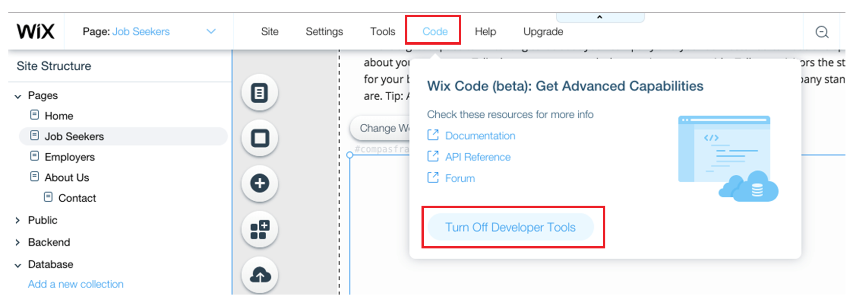Open the Documentation link
Image resolution: width=868 pixels, height=298 pixels.
[x=480, y=135]
